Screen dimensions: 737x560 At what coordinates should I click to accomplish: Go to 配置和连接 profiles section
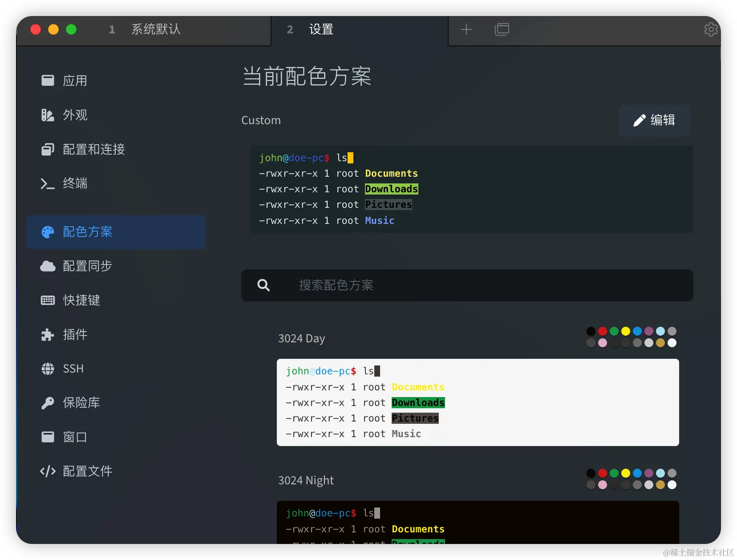(116, 149)
